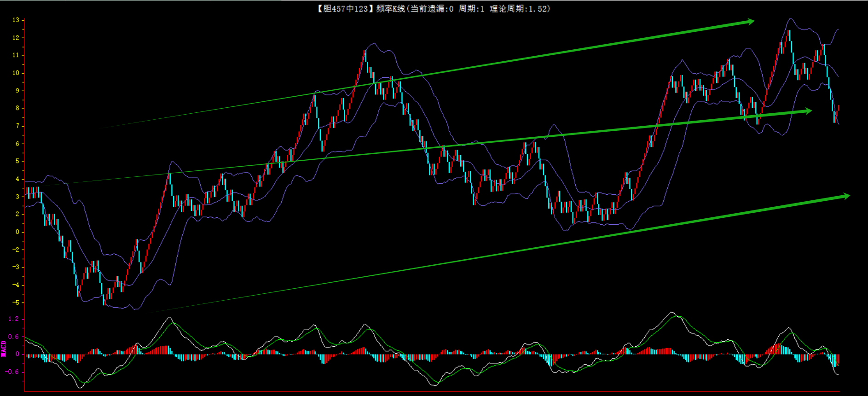
Task: Select the lowest candlestick near price -5
Action: click(104, 300)
